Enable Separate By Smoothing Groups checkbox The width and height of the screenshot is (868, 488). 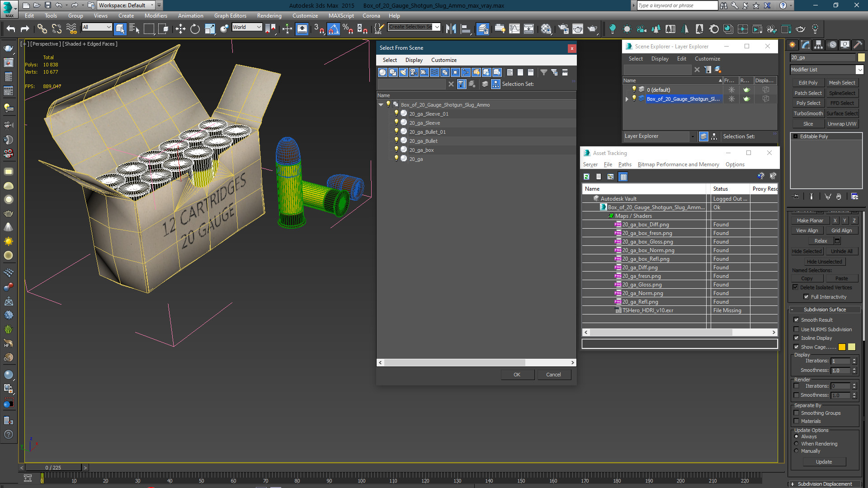797,413
